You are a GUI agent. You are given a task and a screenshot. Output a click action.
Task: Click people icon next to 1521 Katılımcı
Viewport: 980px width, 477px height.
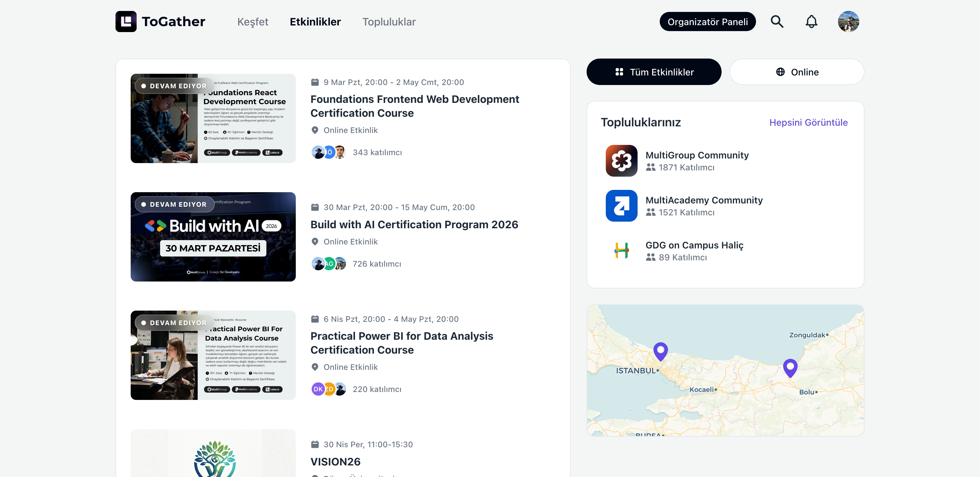(x=650, y=212)
